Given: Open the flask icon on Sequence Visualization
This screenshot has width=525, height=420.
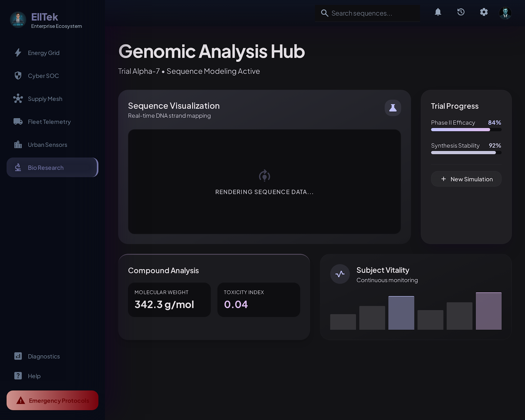Looking at the screenshot, I should 393,108.
